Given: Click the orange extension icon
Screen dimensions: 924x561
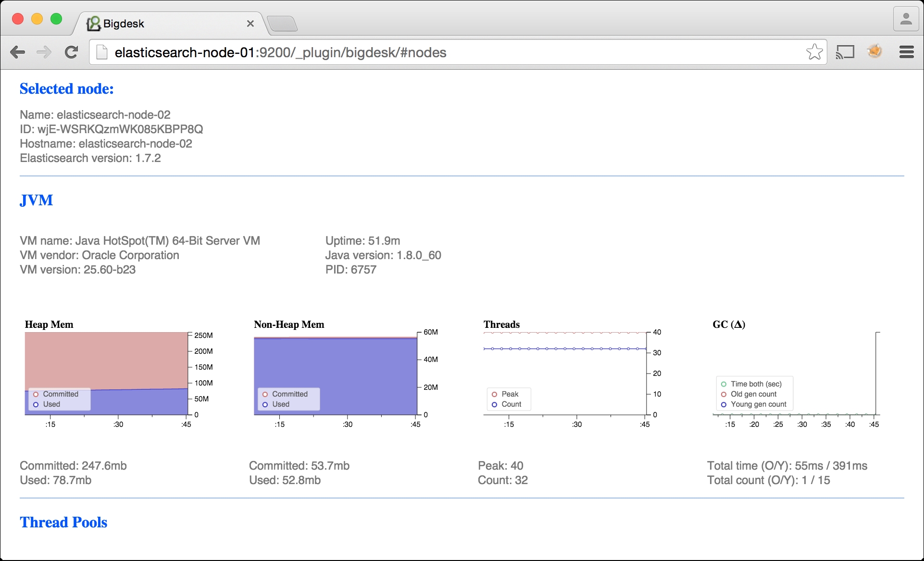Looking at the screenshot, I should [x=874, y=51].
